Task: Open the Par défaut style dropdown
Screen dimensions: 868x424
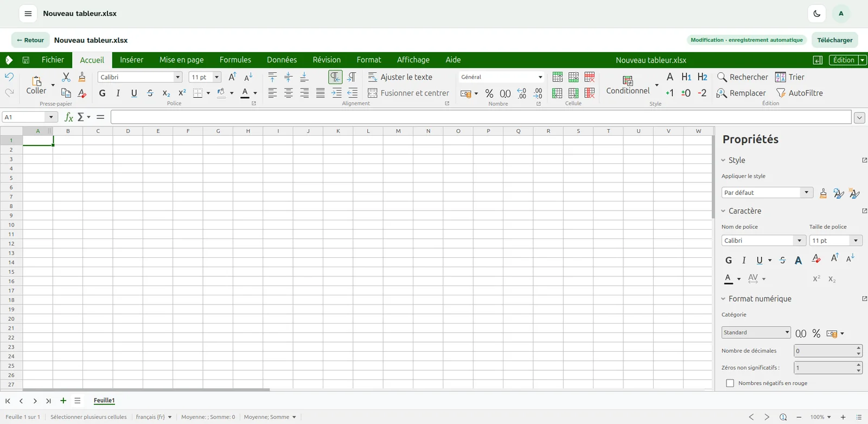Action: pos(807,193)
